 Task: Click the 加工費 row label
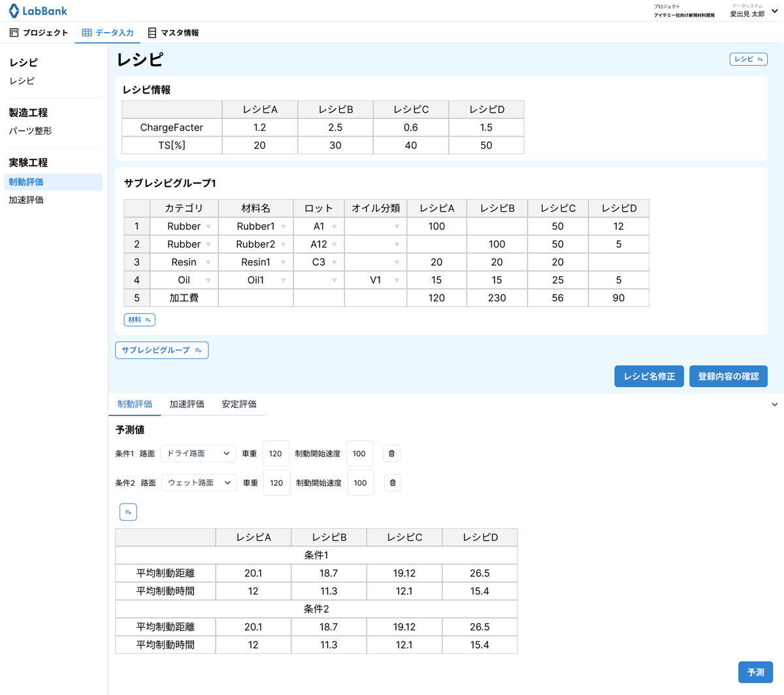click(x=184, y=298)
